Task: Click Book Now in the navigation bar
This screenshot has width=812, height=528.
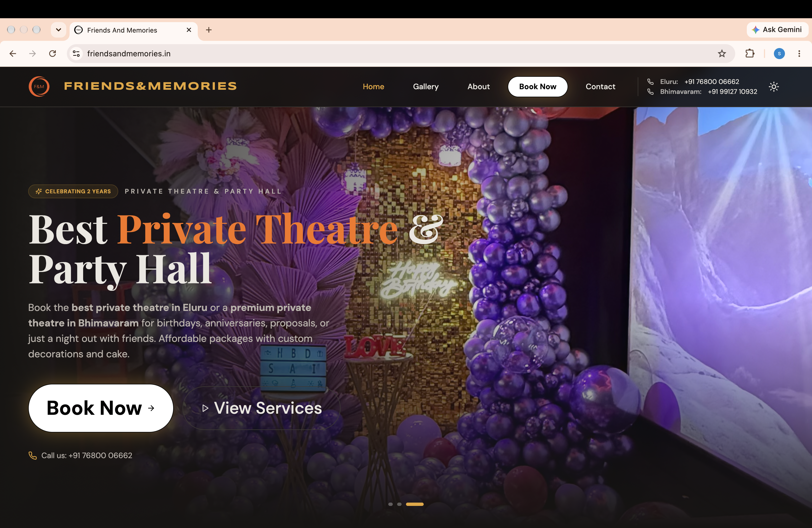Action: (x=538, y=87)
